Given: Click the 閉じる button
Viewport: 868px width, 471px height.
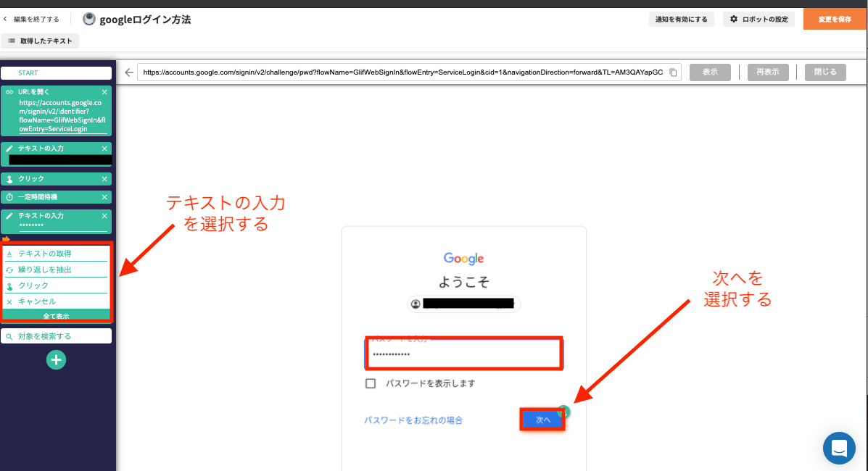Looking at the screenshot, I should pyautogui.click(x=825, y=72).
